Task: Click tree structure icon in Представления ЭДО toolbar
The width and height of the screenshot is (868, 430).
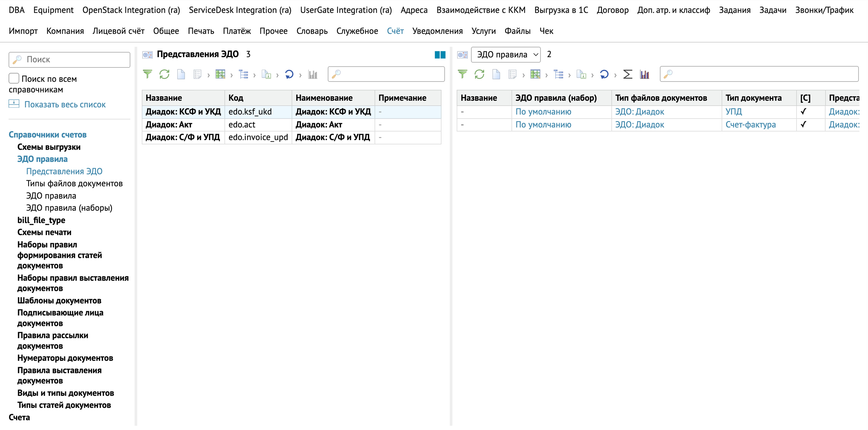Action: click(243, 74)
